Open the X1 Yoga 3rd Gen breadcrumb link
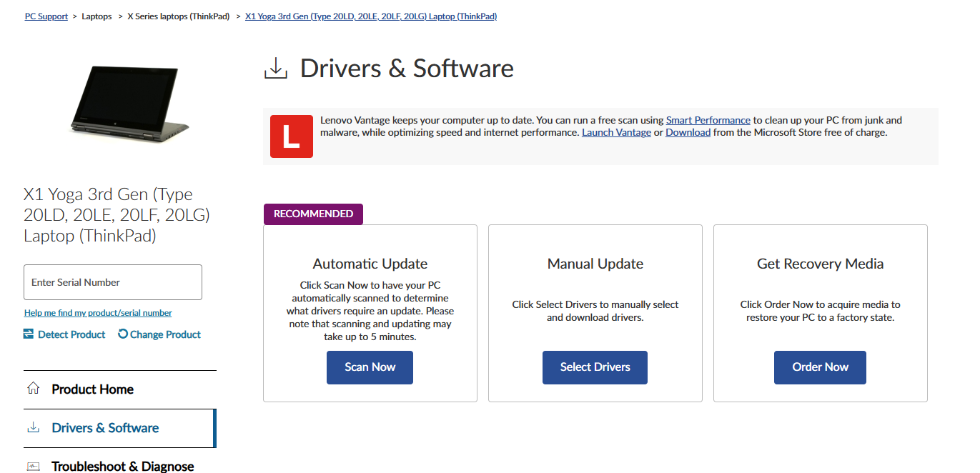Screen dimensions: 980x473 click(x=371, y=16)
